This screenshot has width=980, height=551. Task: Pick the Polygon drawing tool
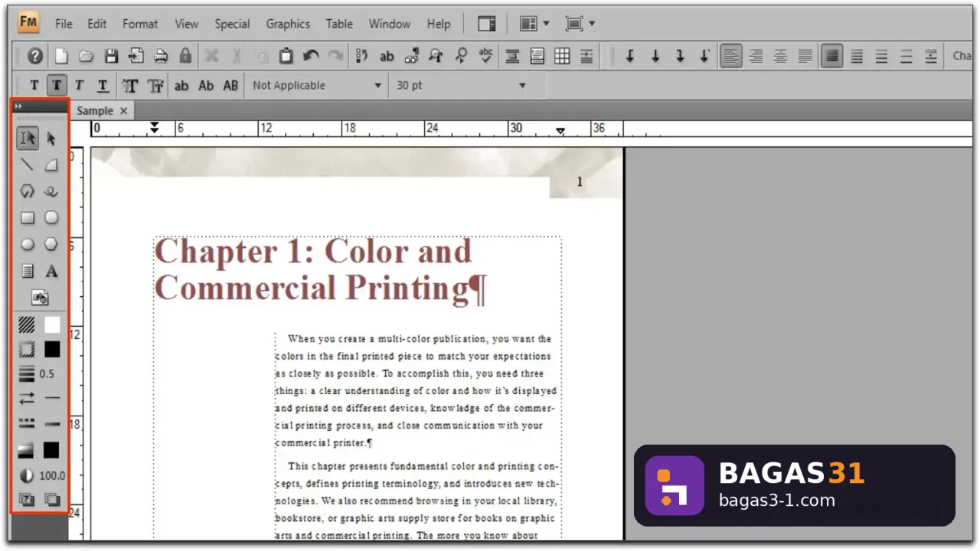51,245
